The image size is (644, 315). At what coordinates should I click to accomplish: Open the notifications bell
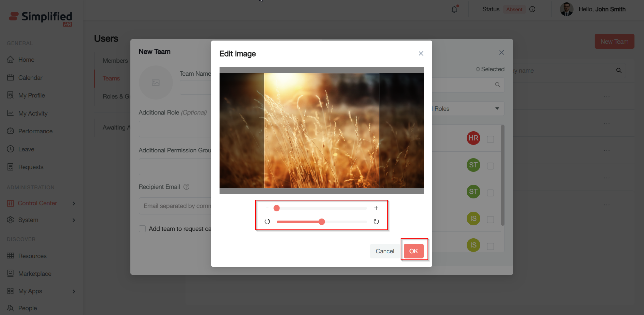(454, 10)
